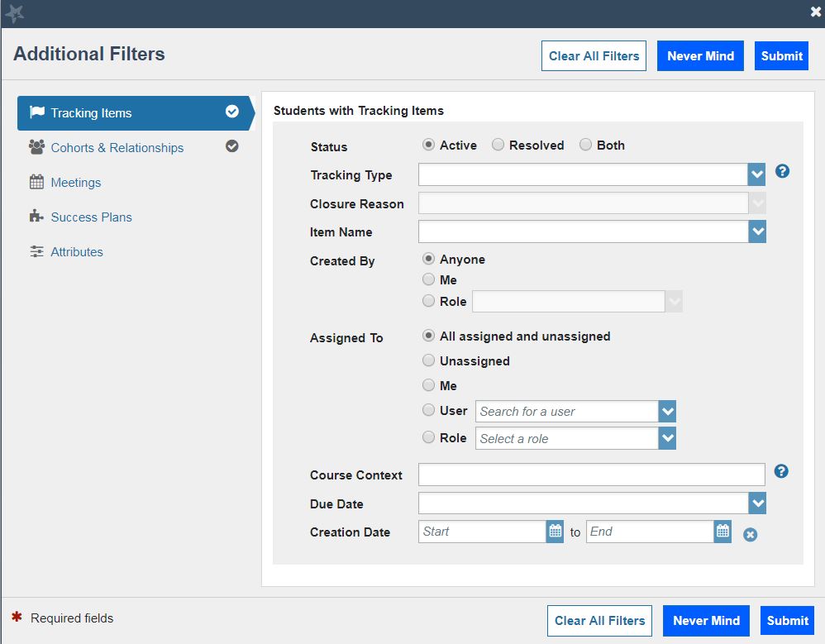Click the Search for a user field
The image size is (825, 644).
pos(566,412)
